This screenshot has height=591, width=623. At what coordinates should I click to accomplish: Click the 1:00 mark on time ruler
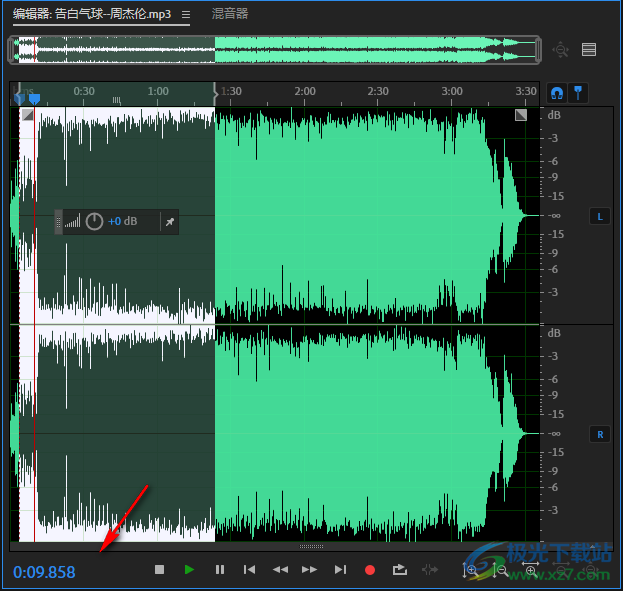tap(158, 91)
